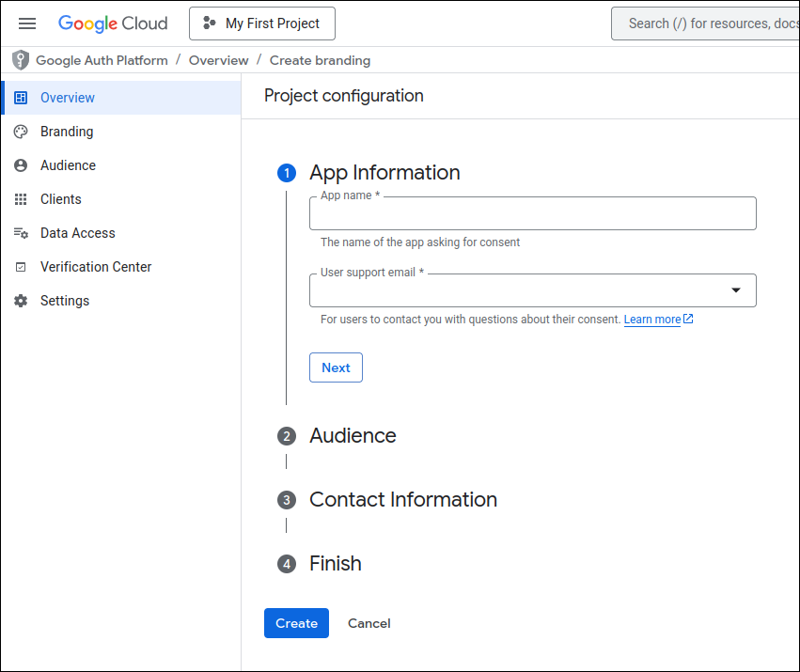Click the Verification Center icon
The height and width of the screenshot is (672, 800).
click(20, 266)
